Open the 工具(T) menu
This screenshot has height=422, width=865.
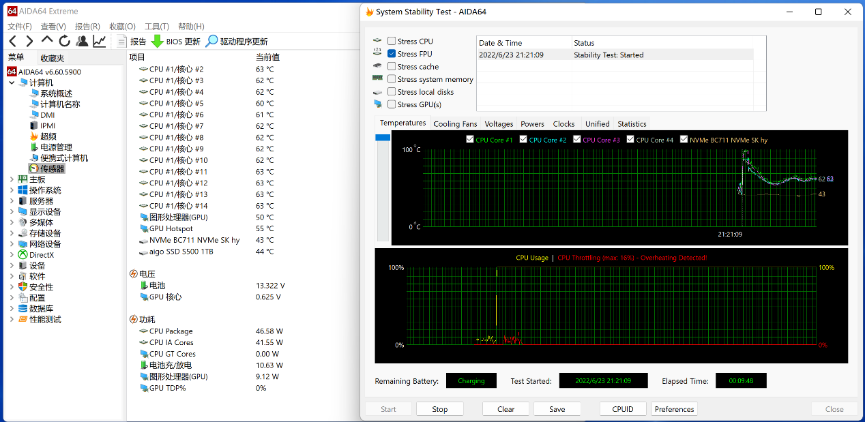tap(157, 26)
